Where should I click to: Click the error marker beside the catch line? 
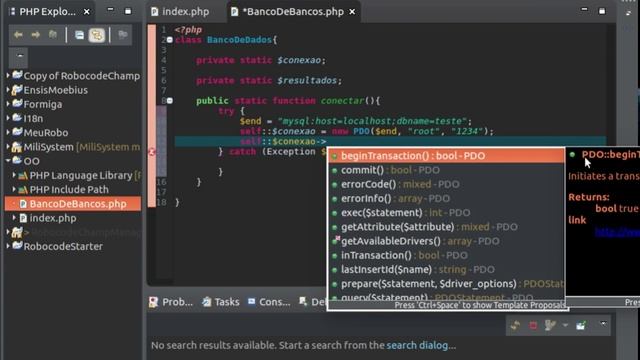pyautogui.click(x=151, y=152)
